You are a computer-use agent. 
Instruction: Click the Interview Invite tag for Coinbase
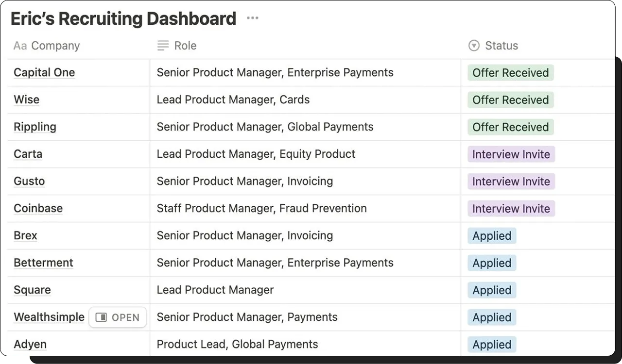pyautogui.click(x=511, y=209)
